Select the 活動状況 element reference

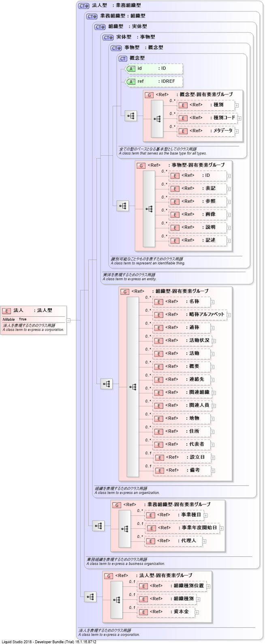182,341
